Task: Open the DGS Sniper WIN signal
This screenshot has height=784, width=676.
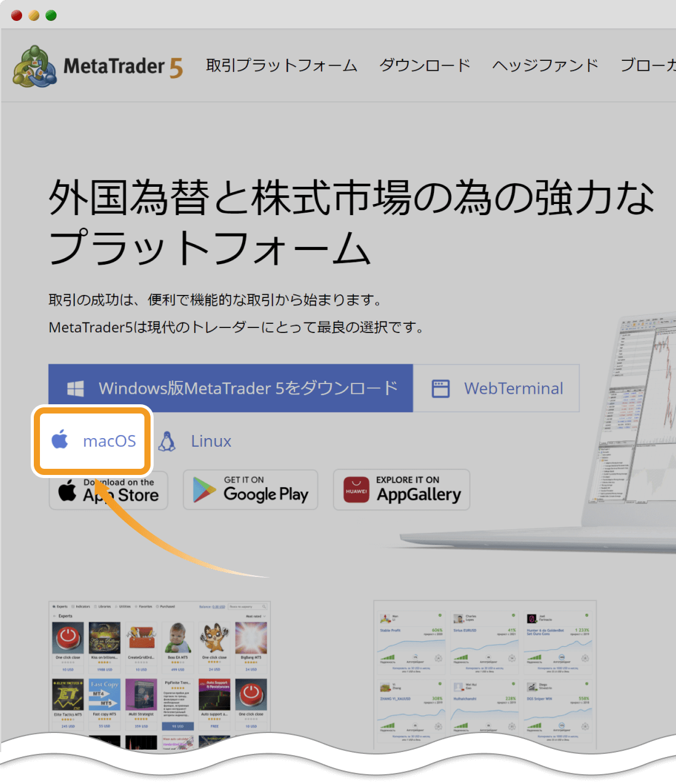Action: 540,699
